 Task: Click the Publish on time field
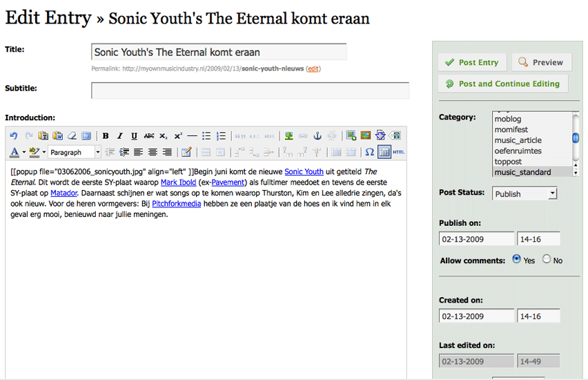[538, 239]
